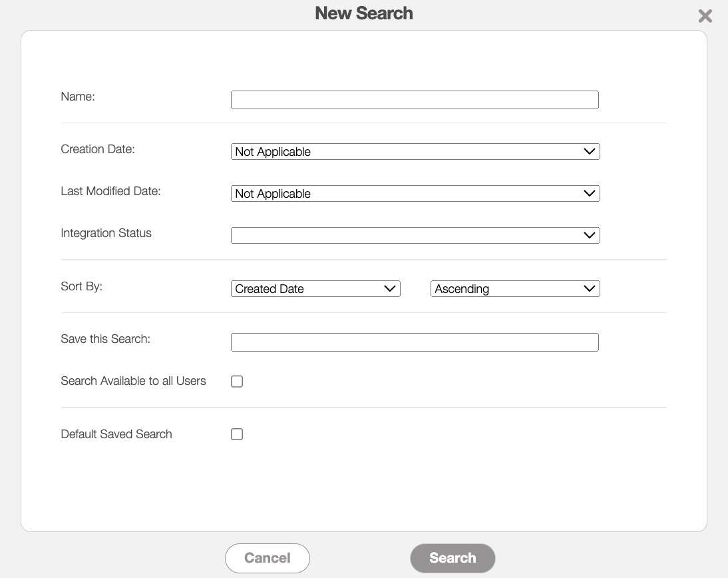This screenshot has width=728, height=578.
Task: Open the Integration Status dropdown
Action: pos(415,236)
